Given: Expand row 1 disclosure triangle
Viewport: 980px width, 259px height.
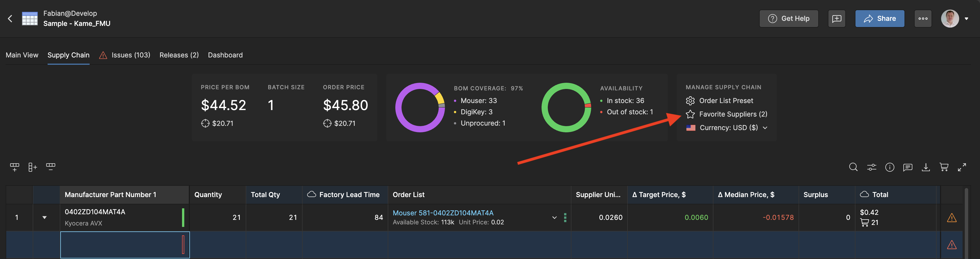Looking at the screenshot, I should point(45,218).
